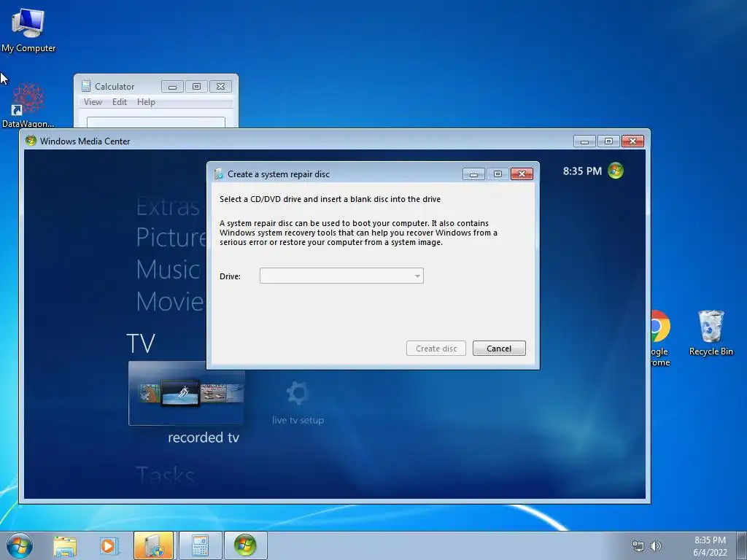Click the Calculator display field

[156, 122]
